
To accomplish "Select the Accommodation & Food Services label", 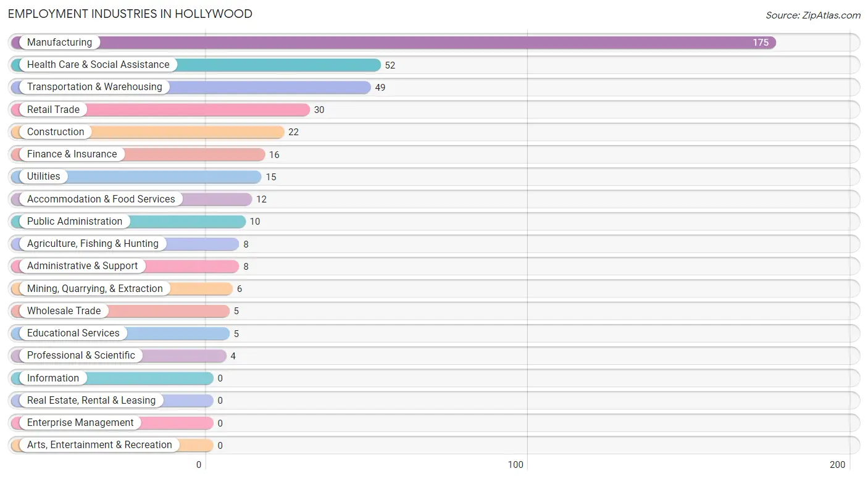I will 101,199.
